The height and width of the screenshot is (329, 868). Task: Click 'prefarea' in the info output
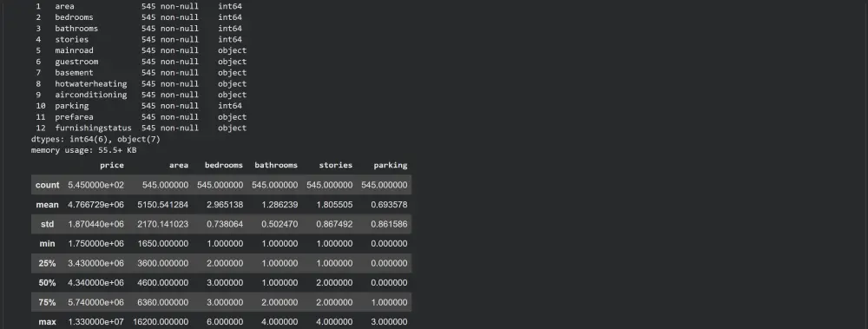coord(74,117)
